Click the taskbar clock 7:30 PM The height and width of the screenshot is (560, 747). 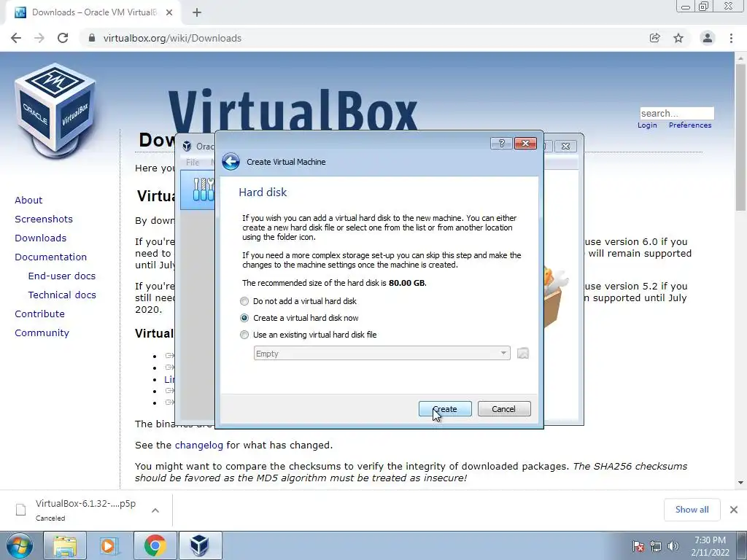710,540
